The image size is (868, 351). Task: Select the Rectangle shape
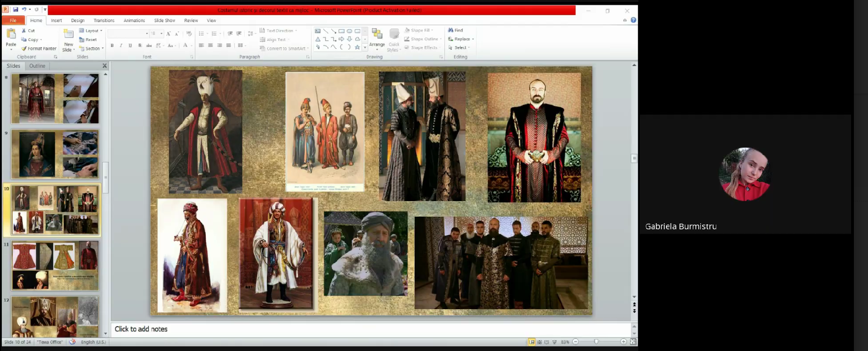(341, 31)
